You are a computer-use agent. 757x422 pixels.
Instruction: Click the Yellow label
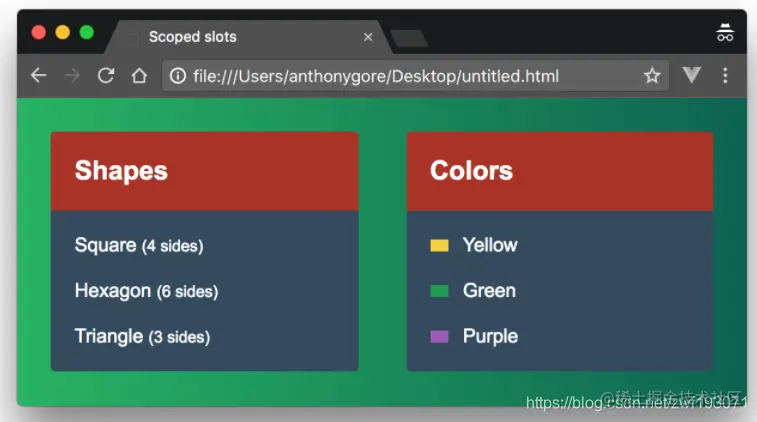pos(490,245)
